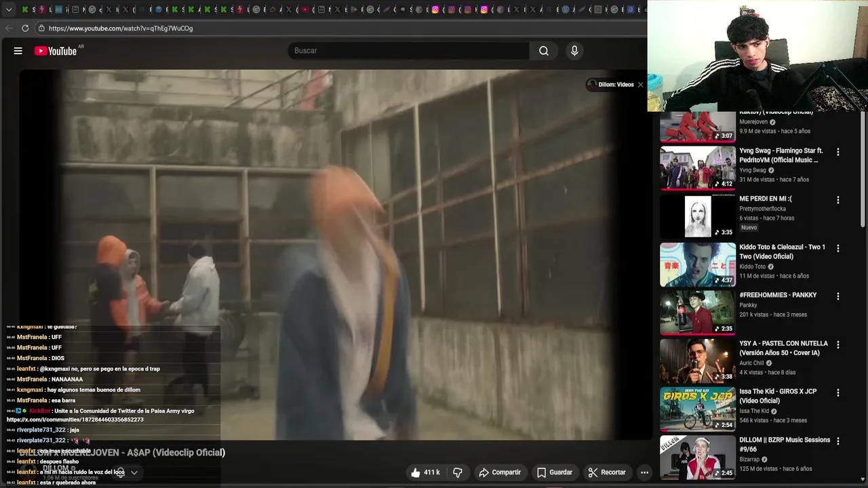Reload the page with the refresh icon
The height and width of the screenshot is (488, 868).
25,28
